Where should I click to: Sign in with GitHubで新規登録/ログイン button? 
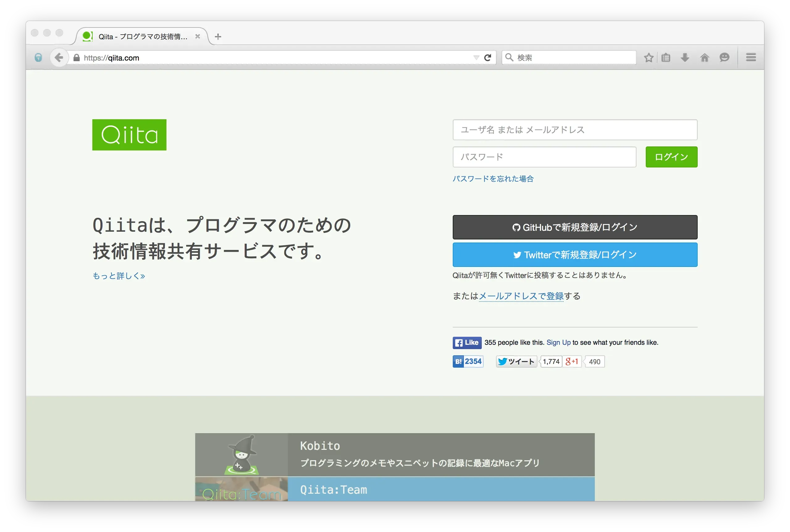coord(575,227)
